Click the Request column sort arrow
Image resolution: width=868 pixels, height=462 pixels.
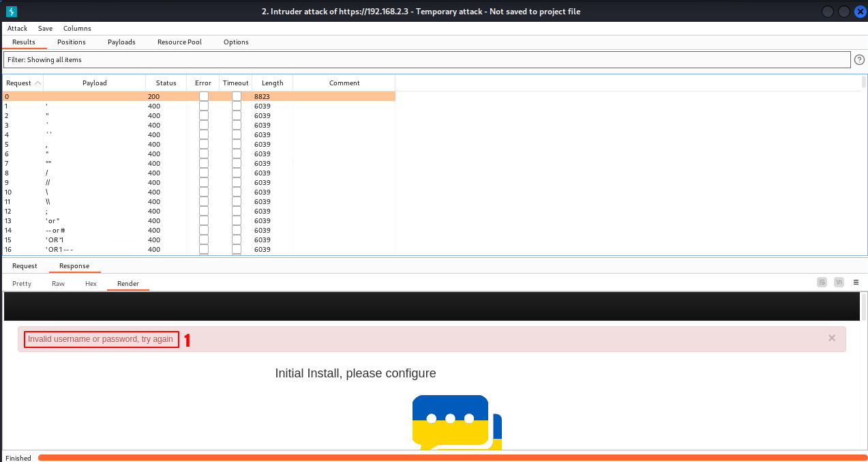pos(38,83)
